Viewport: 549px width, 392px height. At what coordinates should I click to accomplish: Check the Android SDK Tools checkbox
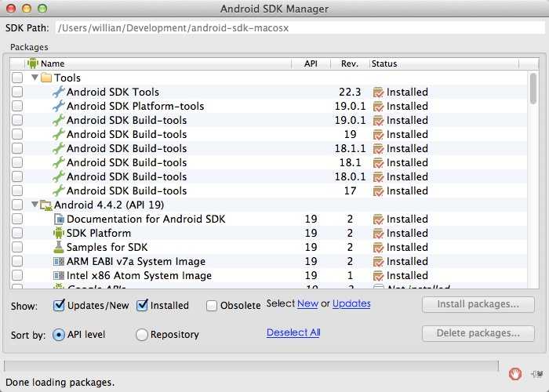pos(17,92)
